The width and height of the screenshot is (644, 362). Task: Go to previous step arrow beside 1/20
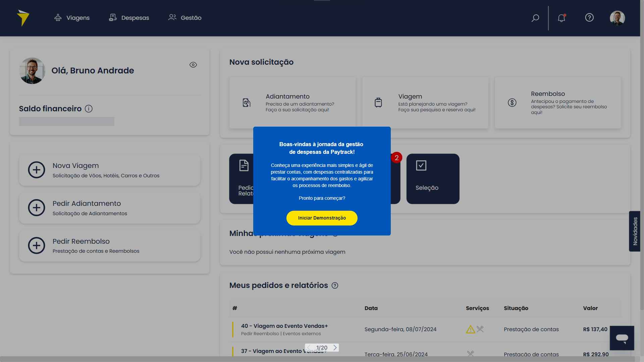click(309, 348)
